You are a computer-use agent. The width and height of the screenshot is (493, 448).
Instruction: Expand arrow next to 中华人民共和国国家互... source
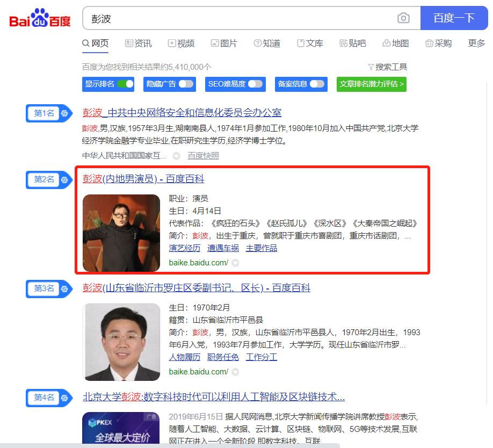(x=176, y=156)
